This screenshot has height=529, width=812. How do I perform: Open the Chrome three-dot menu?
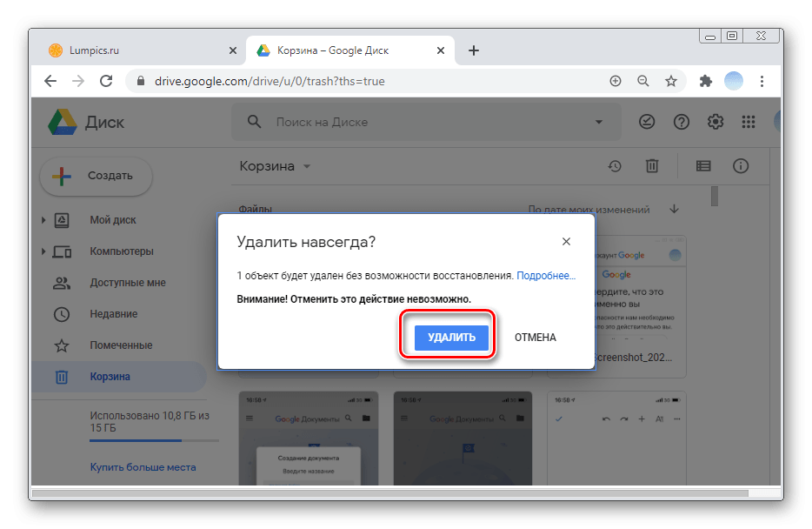762,81
